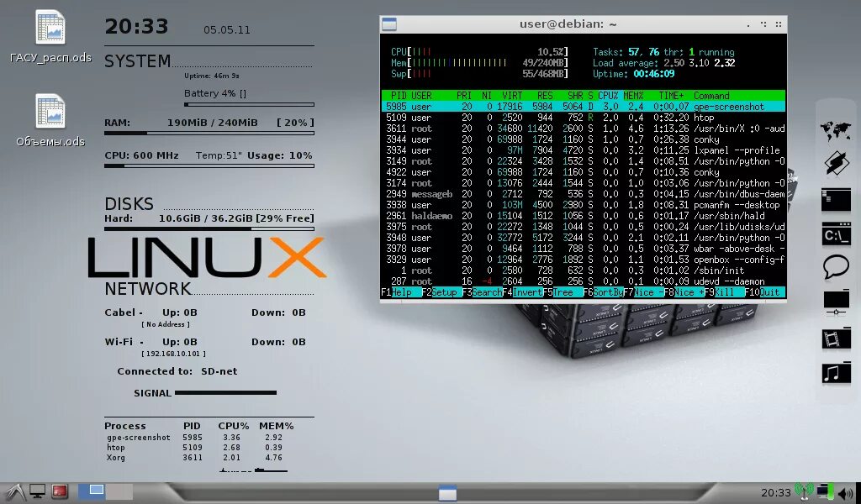861x504 pixels.
Task: Select the pcmanfm --desktop process row
Action: point(584,205)
